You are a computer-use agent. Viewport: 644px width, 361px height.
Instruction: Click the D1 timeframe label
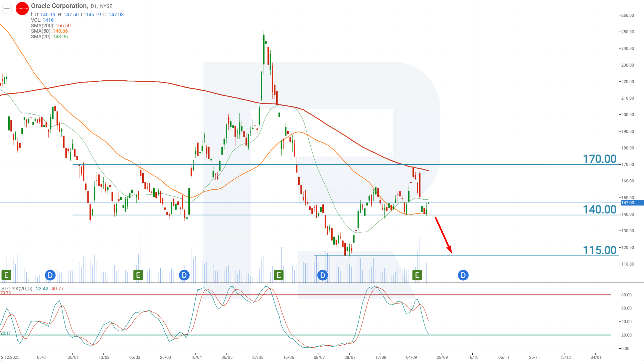click(x=93, y=6)
